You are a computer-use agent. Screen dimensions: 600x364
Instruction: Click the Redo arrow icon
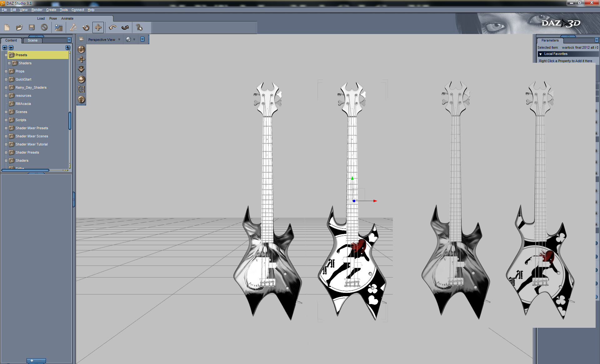click(x=125, y=27)
